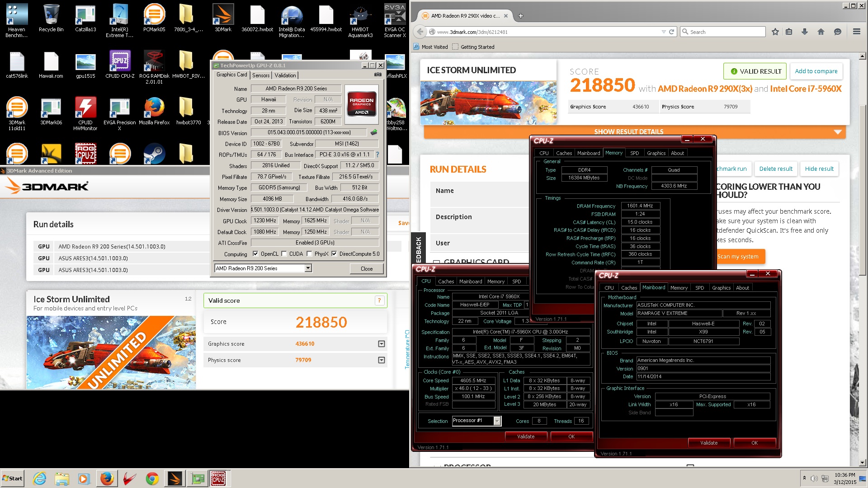868x488 pixels.
Task: Click the GPU-Z screenshot camera icon
Action: click(378, 75)
